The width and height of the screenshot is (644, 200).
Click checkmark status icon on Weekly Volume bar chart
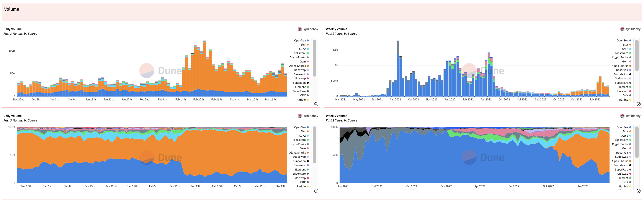pyautogui.click(x=639, y=104)
